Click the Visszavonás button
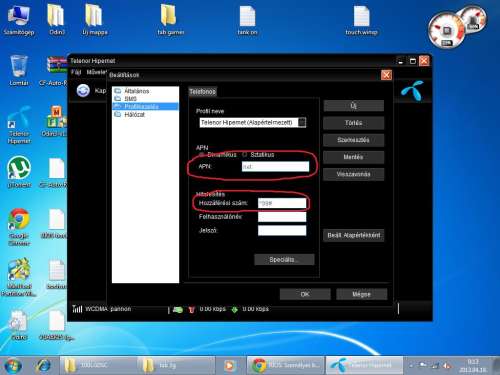This screenshot has height=375, width=500. pyautogui.click(x=353, y=174)
